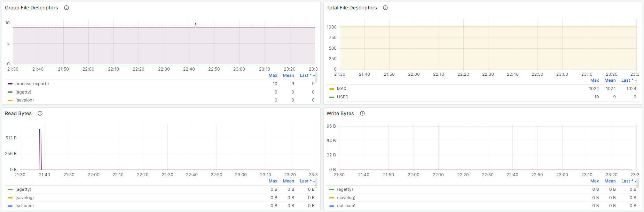The image size is (644, 212).
Task: Click Group File Descriptors legend scrollbar
Action: tap(316, 78)
